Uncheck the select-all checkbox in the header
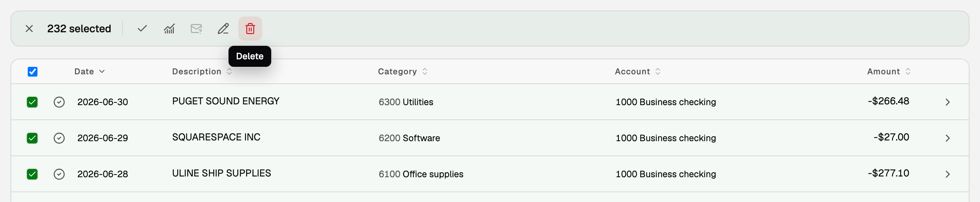The height and width of the screenshot is (202, 980). tap(33, 72)
